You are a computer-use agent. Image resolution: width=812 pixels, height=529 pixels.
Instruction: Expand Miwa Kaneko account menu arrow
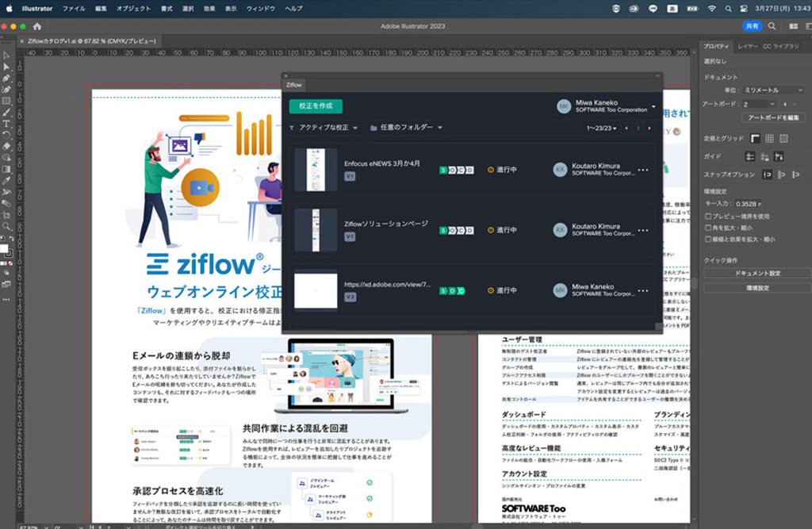653,107
